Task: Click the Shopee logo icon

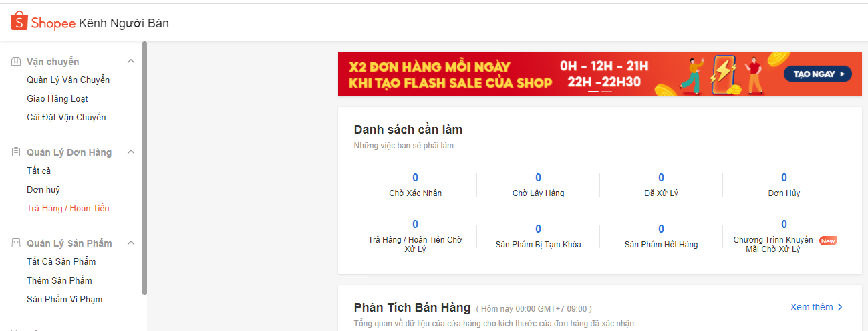Action: point(19,21)
